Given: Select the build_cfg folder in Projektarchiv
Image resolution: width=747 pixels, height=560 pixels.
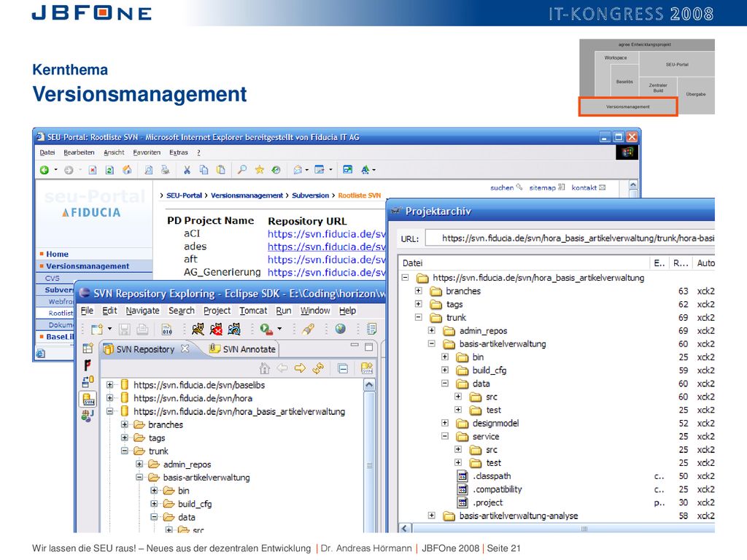Looking at the screenshot, I should pos(489,370).
